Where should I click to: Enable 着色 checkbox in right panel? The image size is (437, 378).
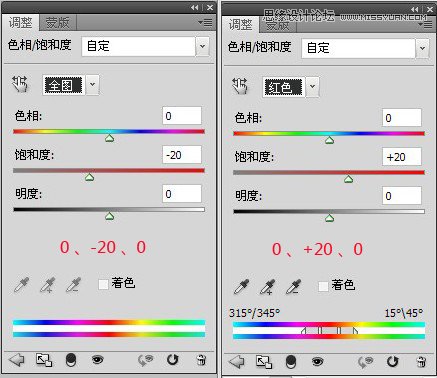[323, 286]
